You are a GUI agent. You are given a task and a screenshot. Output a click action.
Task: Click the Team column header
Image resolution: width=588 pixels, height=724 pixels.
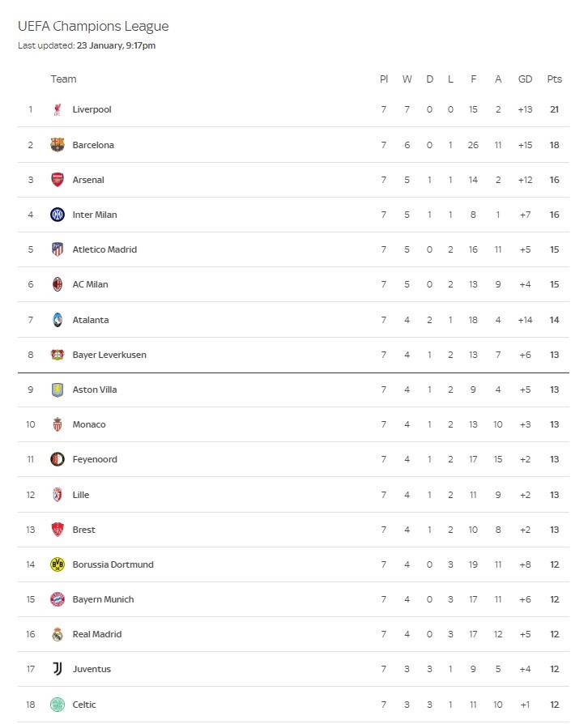(63, 79)
